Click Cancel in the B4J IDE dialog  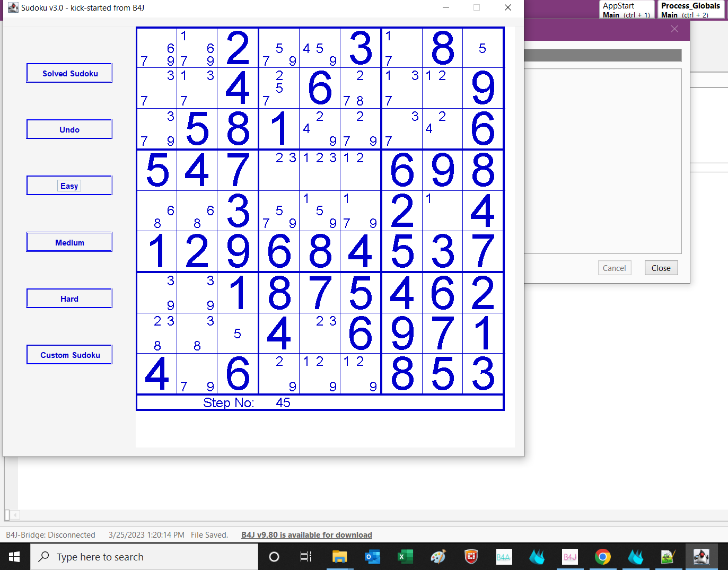[x=615, y=268]
